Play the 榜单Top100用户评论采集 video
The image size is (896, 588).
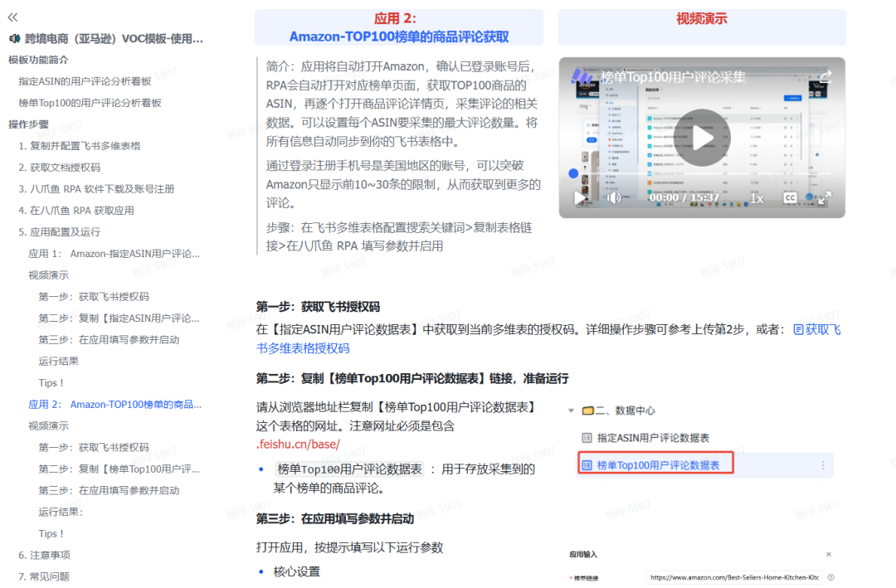[x=701, y=137]
